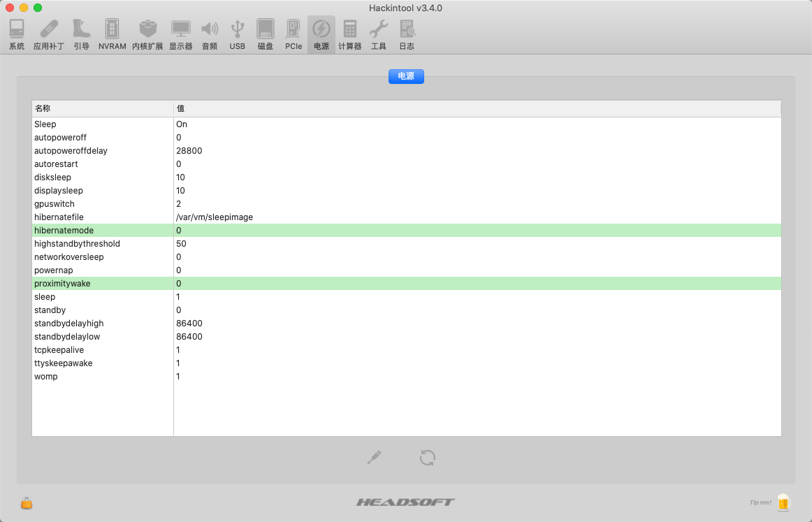The width and height of the screenshot is (812, 522).
Task: Select the networkoversleep row
Action: pos(407,257)
